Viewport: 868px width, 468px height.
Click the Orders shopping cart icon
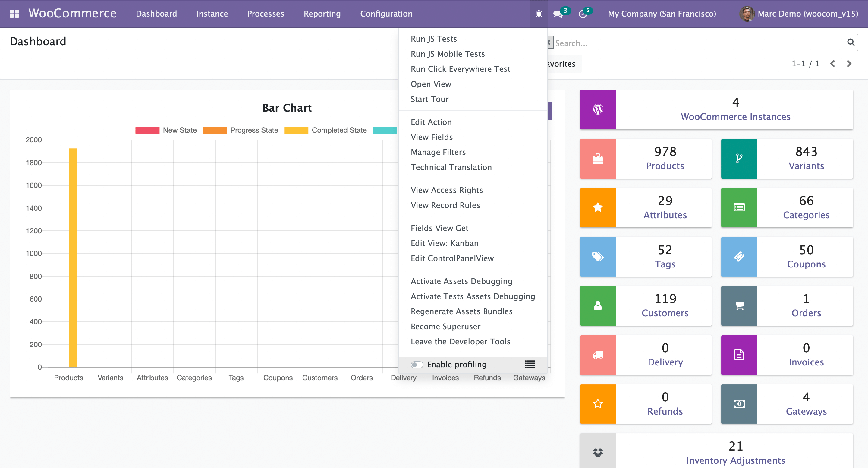click(x=739, y=306)
